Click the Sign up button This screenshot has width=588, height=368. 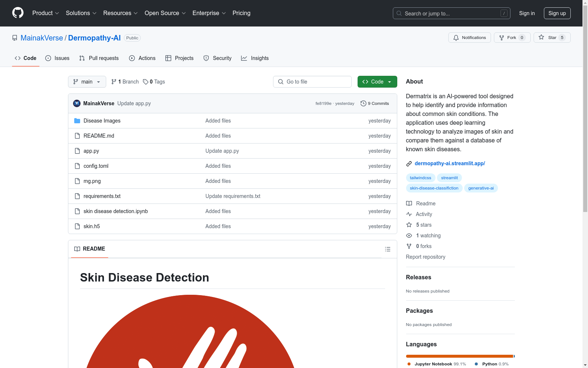point(557,13)
